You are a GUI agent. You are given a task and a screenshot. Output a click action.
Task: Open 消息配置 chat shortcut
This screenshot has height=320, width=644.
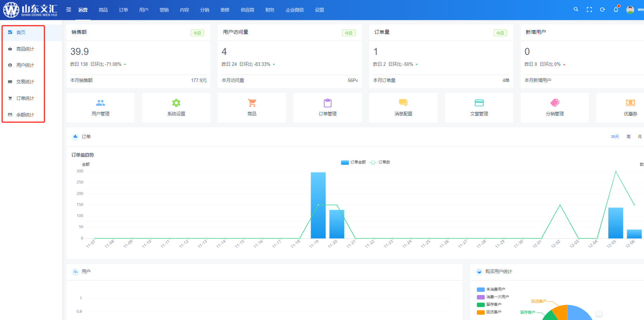[403, 108]
